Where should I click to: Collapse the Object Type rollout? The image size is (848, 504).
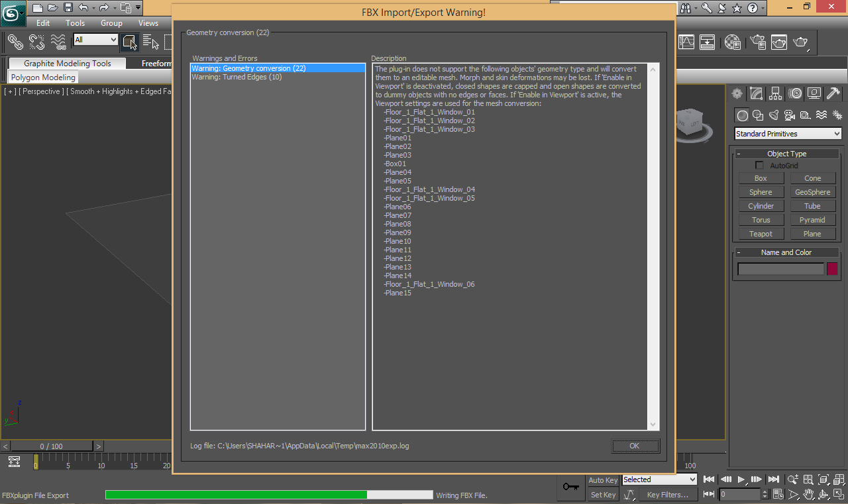[x=786, y=154]
